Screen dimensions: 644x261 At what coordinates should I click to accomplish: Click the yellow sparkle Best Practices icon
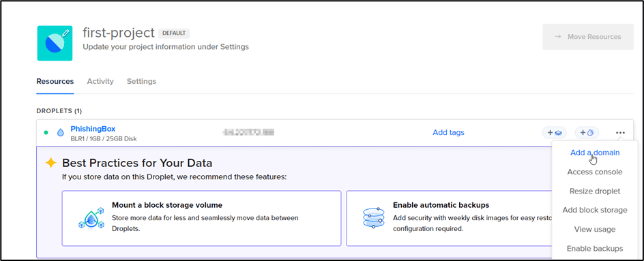point(50,163)
